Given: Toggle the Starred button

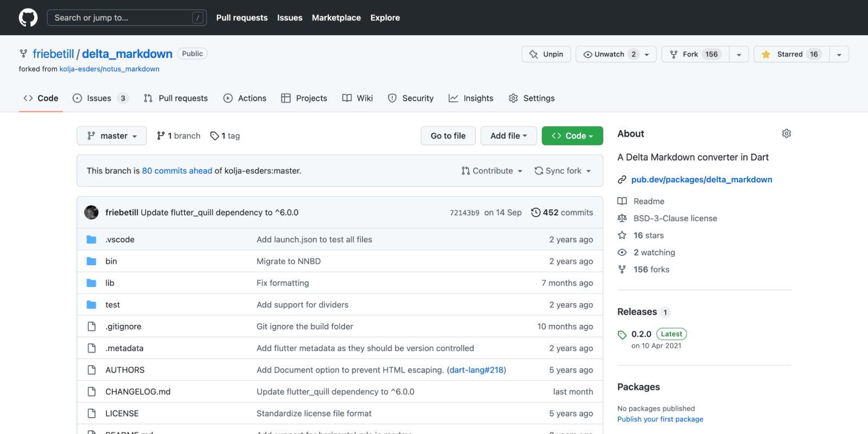Looking at the screenshot, I should pos(792,54).
